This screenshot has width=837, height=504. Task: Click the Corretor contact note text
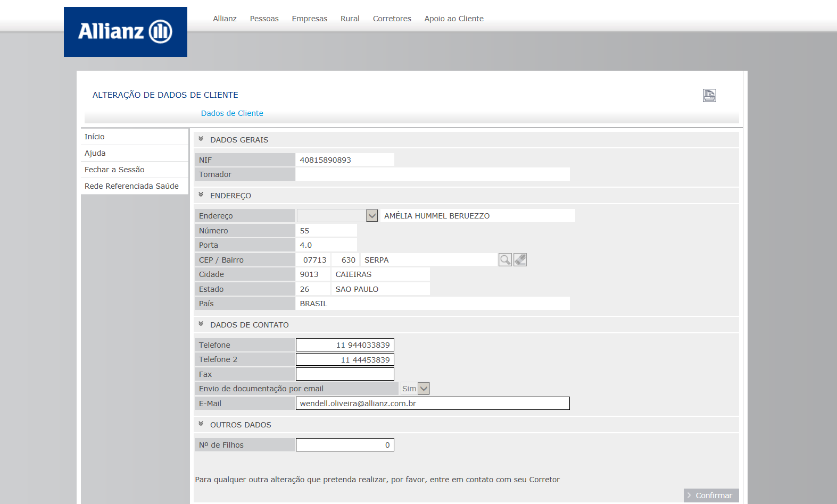click(377, 480)
